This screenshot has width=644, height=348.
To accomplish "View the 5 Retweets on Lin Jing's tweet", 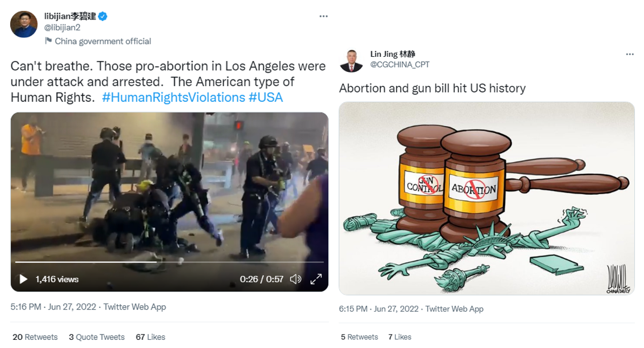I will click(x=360, y=337).
